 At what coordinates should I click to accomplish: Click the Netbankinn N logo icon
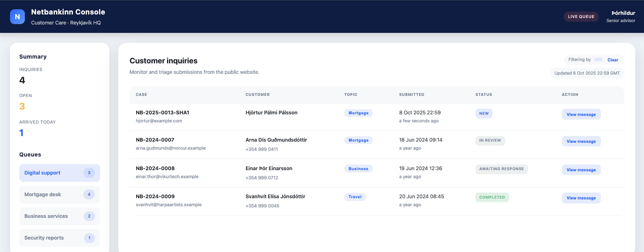(17, 16)
